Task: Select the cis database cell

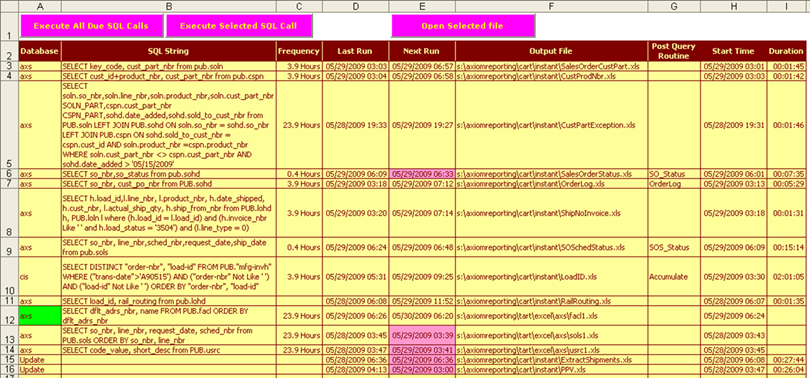Action: pos(40,276)
